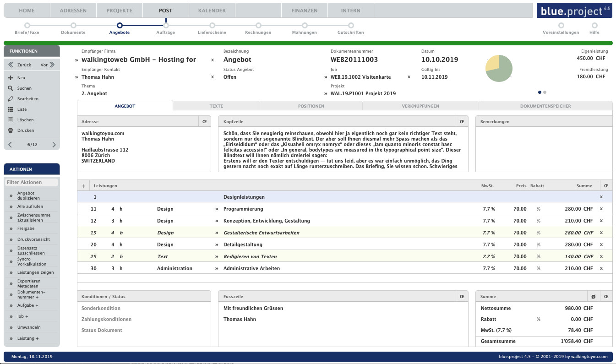Click the Suchen magnifier icon

[11, 88]
